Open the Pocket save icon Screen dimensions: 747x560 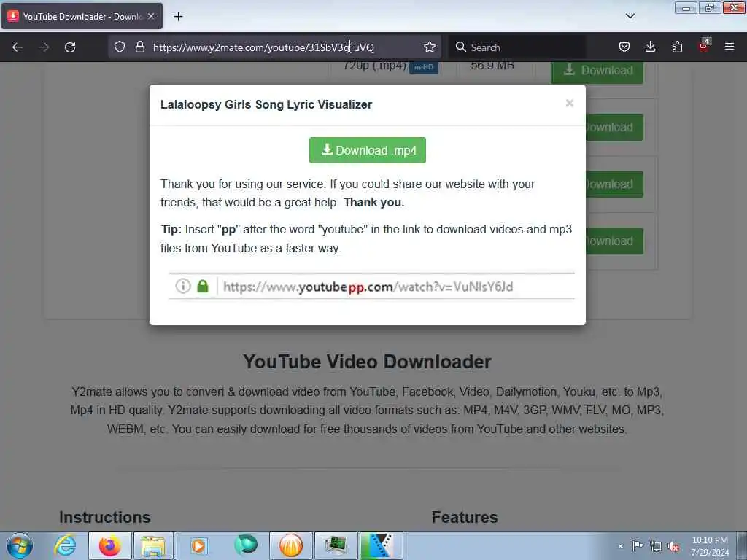(x=624, y=47)
